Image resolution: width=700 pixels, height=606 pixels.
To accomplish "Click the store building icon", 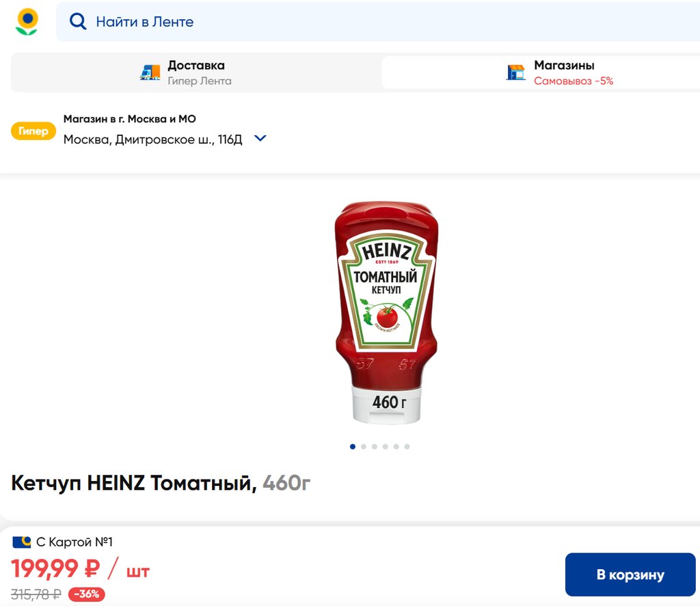I will tap(515, 72).
